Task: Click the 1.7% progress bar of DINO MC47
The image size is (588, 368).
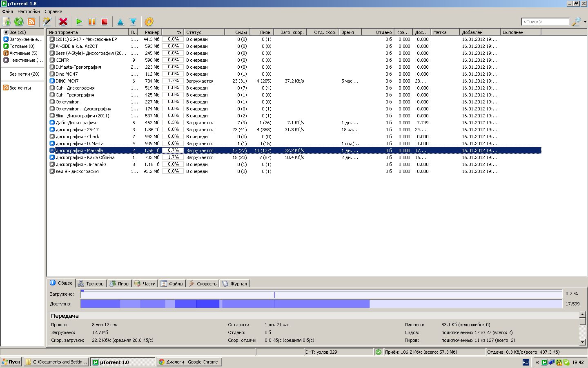Action: [173, 81]
